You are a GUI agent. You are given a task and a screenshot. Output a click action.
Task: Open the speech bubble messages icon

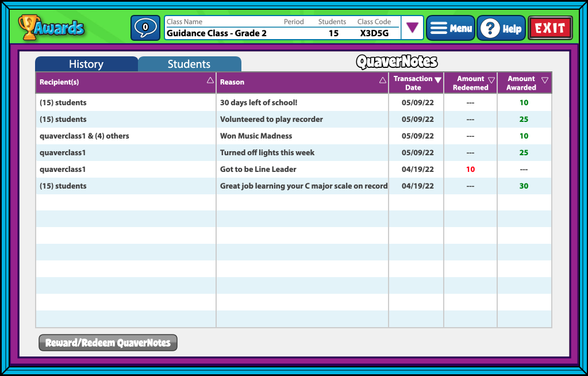pyautogui.click(x=145, y=28)
